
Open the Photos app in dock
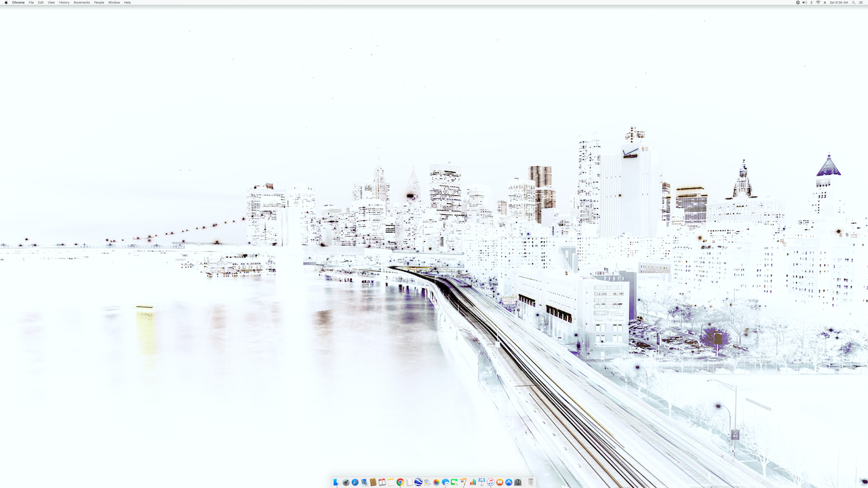436,482
